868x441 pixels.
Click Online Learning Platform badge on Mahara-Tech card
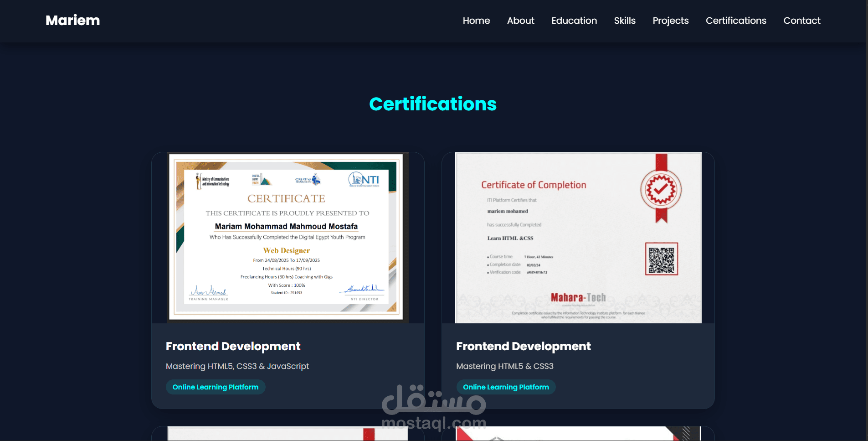[506, 387]
